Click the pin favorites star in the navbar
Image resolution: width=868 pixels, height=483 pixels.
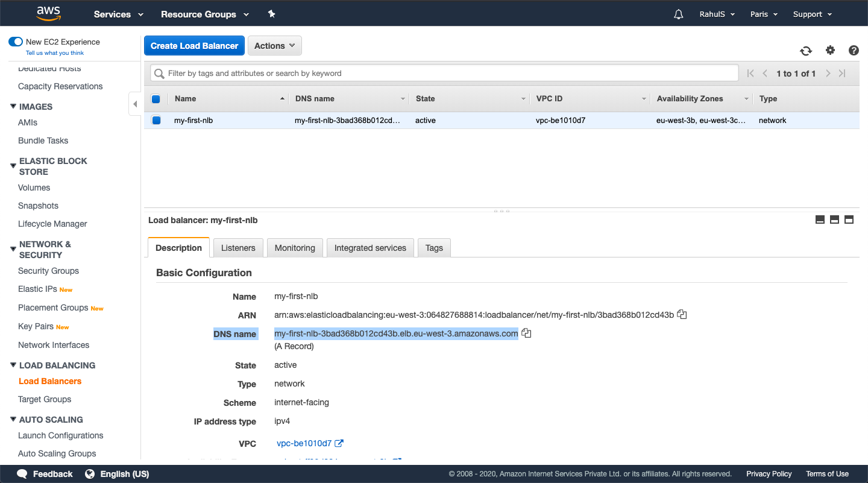click(271, 13)
